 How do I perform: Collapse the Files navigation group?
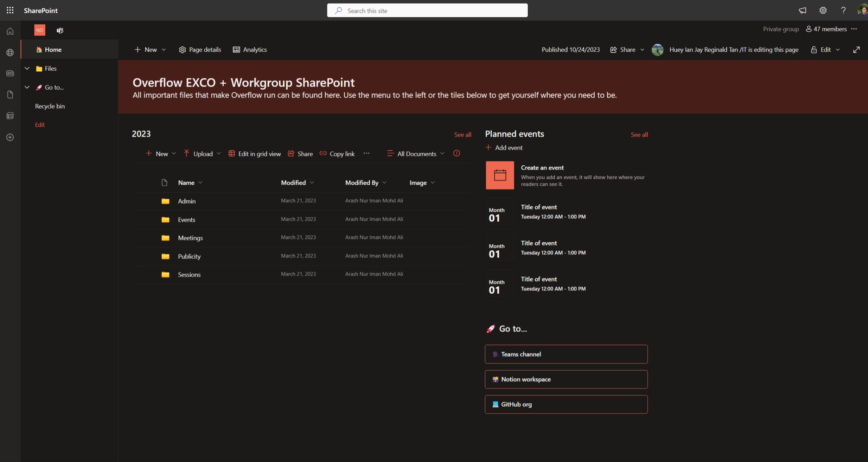click(27, 68)
